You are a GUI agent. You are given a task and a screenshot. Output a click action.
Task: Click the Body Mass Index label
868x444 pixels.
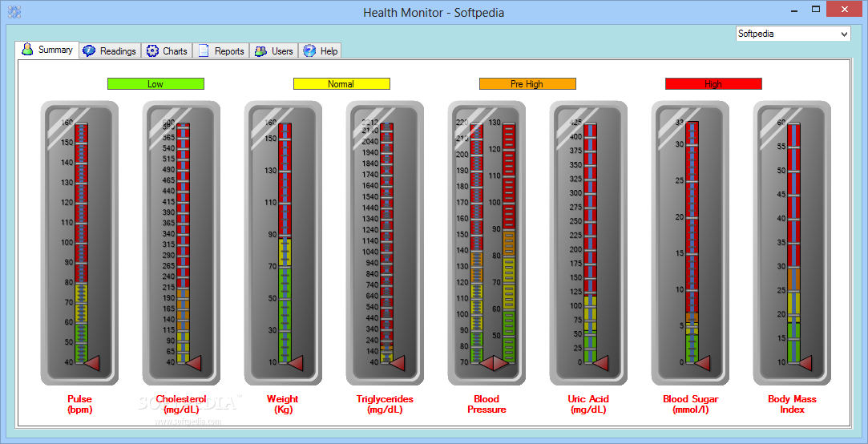792,405
